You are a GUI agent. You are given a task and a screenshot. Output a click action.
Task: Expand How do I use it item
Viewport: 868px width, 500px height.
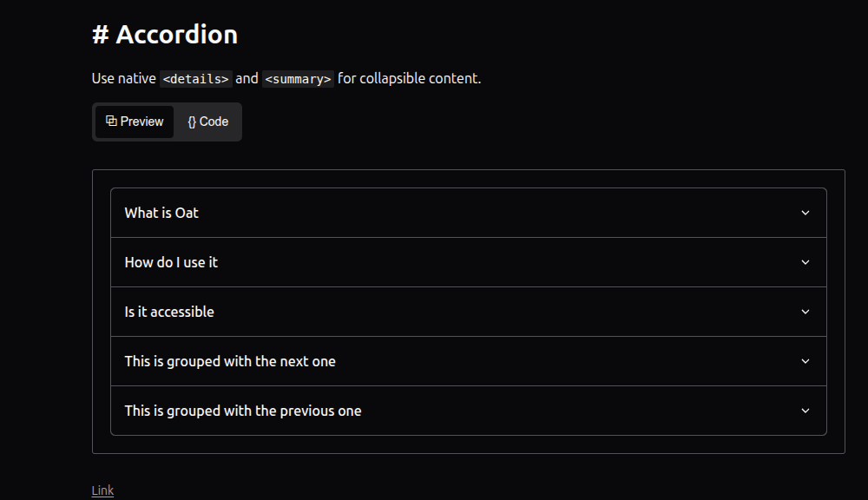tap(171, 262)
